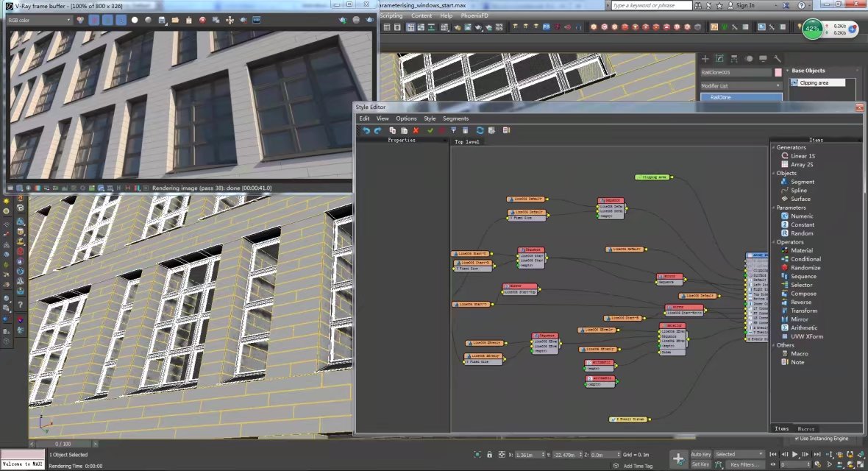Collapse the Base Objects rollout

(788, 71)
